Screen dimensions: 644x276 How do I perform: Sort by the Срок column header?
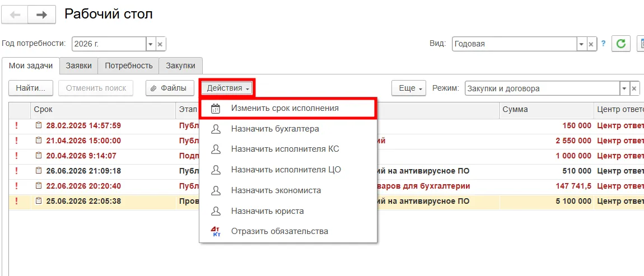tap(103, 110)
